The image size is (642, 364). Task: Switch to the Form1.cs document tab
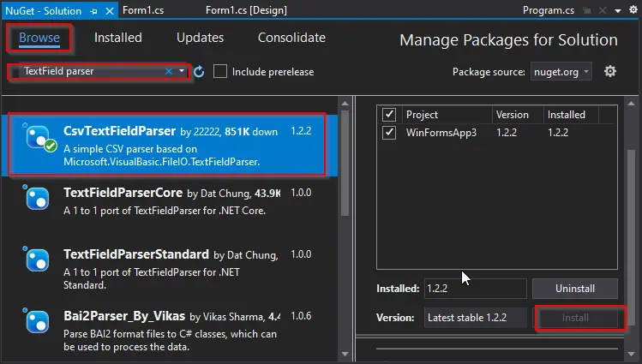(143, 10)
